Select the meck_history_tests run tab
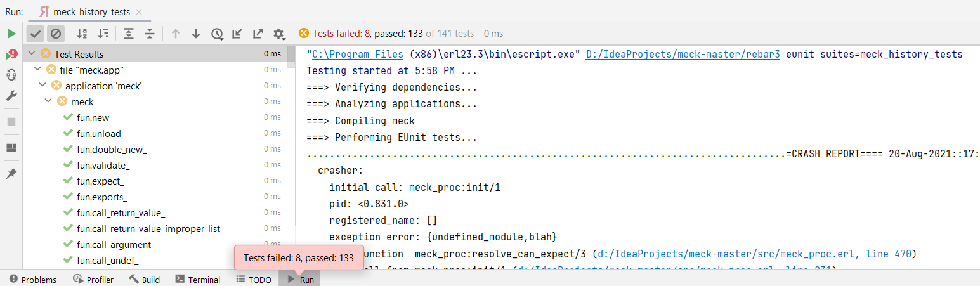 pos(90,12)
